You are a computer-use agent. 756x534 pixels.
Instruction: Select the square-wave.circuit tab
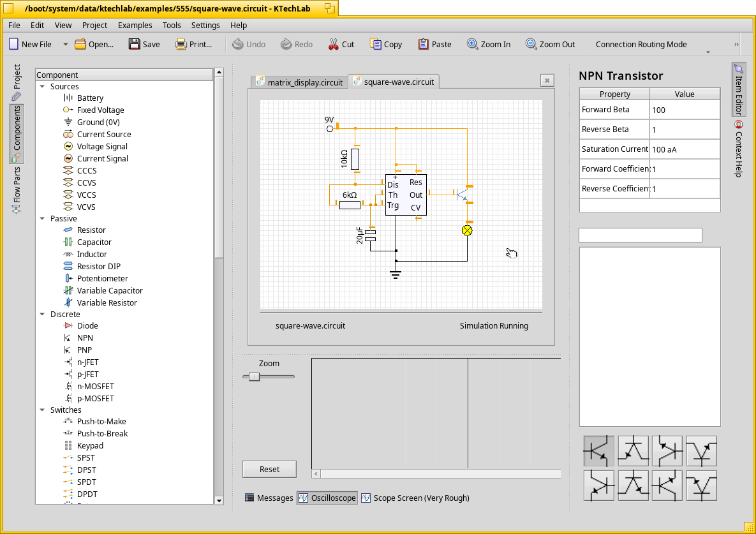(x=394, y=82)
